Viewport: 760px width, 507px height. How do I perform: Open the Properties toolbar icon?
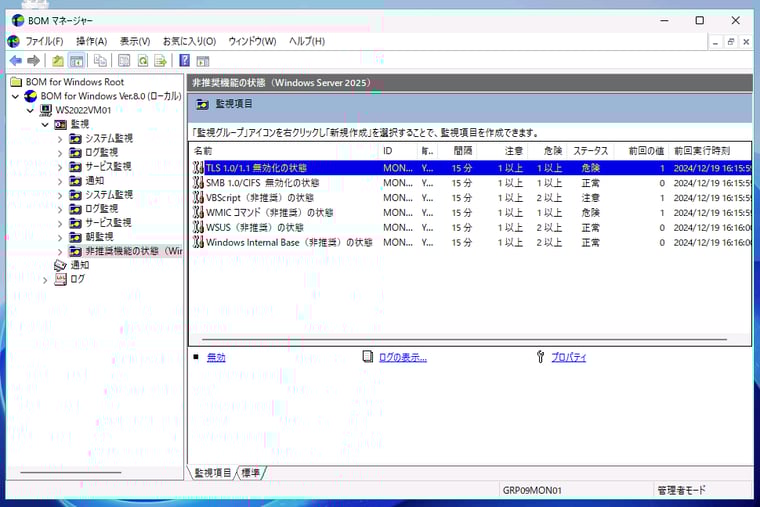[124, 61]
